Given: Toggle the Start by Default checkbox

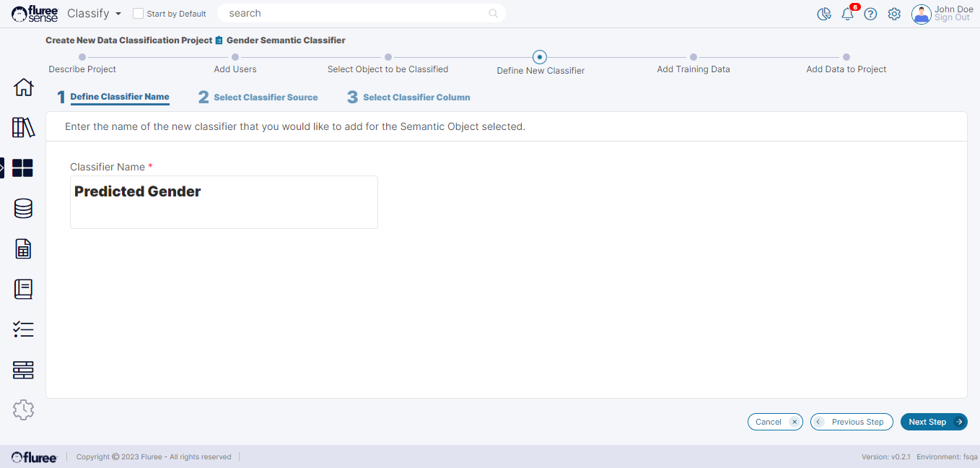Looking at the screenshot, I should (139, 14).
